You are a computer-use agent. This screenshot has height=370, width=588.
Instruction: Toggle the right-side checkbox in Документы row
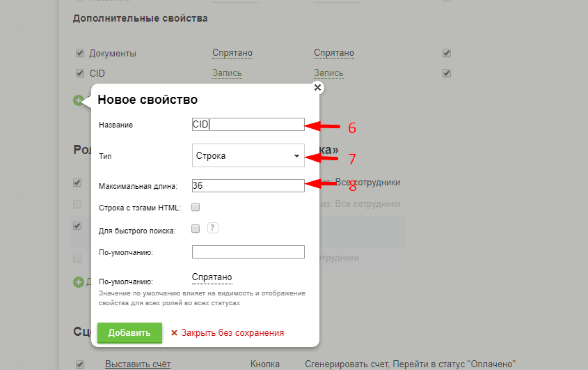point(447,53)
